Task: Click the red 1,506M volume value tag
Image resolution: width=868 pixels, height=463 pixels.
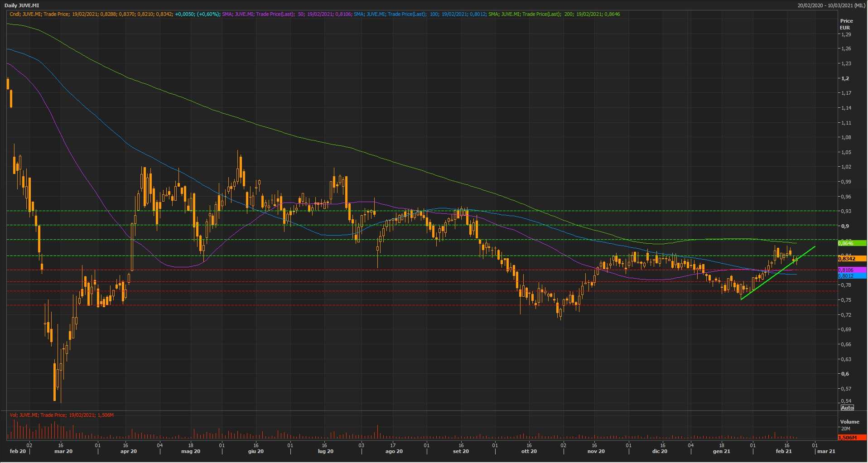Action: point(852,438)
